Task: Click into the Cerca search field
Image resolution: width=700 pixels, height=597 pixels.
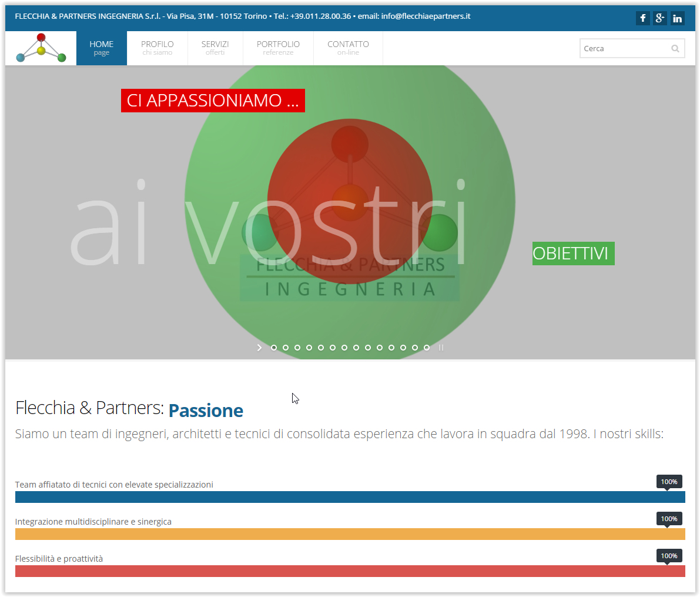Action: pos(632,48)
